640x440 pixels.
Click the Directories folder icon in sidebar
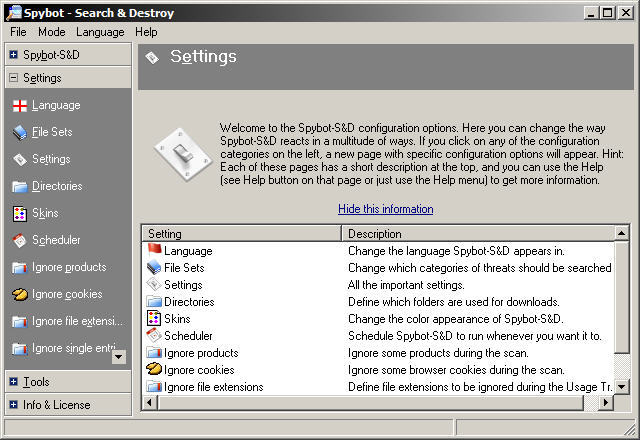coord(20,187)
